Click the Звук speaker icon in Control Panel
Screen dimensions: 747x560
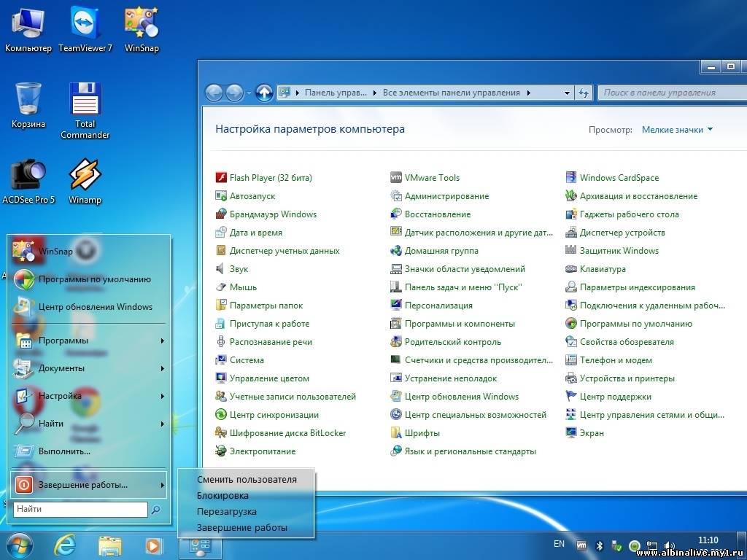click(x=220, y=269)
